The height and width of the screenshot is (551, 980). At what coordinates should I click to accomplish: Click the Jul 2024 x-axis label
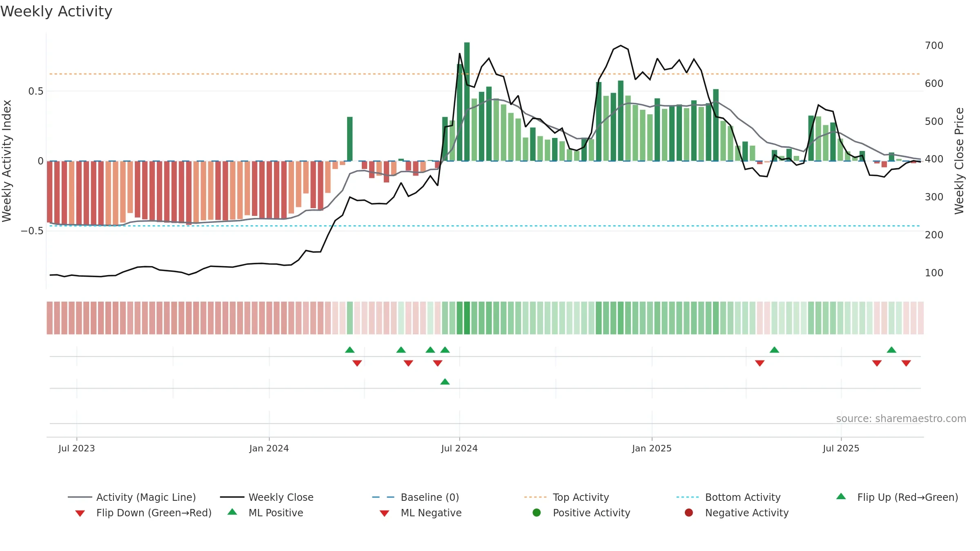[x=459, y=449]
